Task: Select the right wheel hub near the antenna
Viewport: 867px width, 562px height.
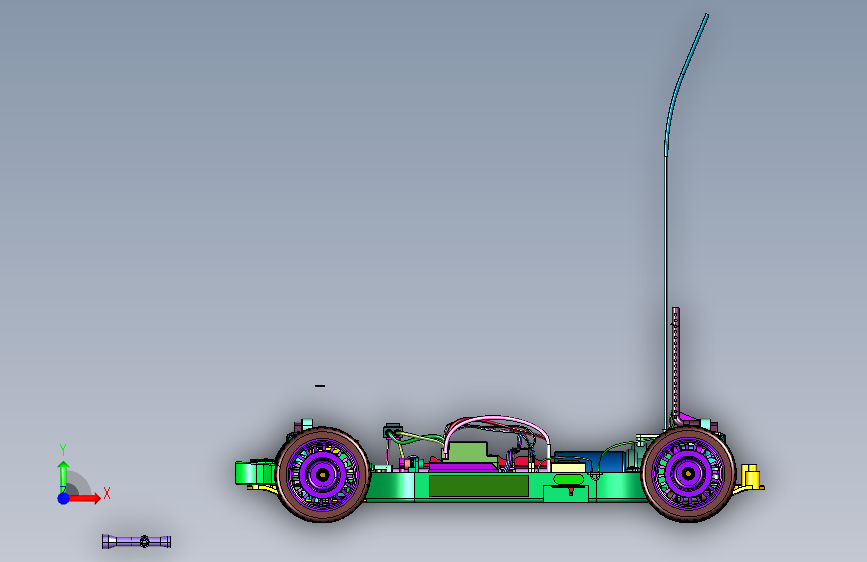Action: click(x=688, y=473)
